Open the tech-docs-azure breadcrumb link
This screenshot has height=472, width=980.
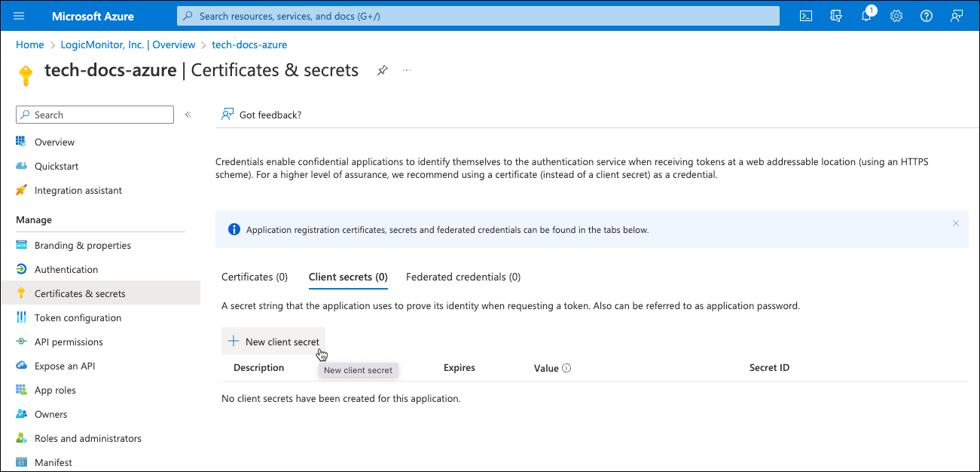tap(249, 44)
